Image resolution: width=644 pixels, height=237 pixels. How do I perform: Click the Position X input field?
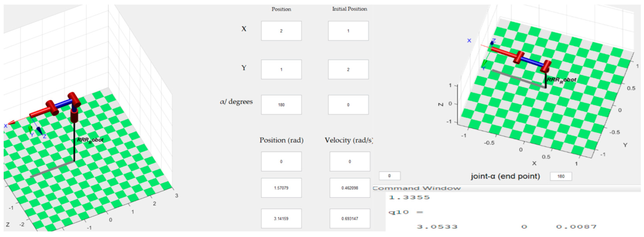pyautogui.click(x=281, y=31)
